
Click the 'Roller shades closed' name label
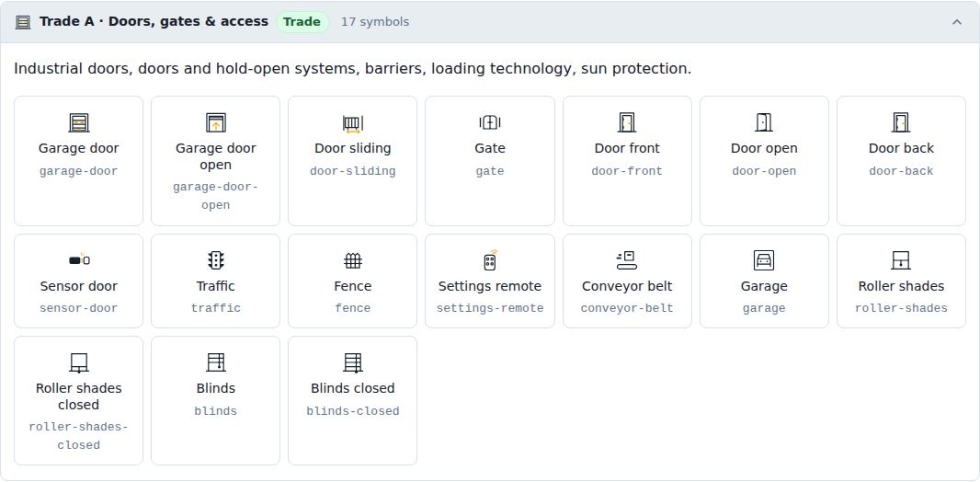[79, 396]
